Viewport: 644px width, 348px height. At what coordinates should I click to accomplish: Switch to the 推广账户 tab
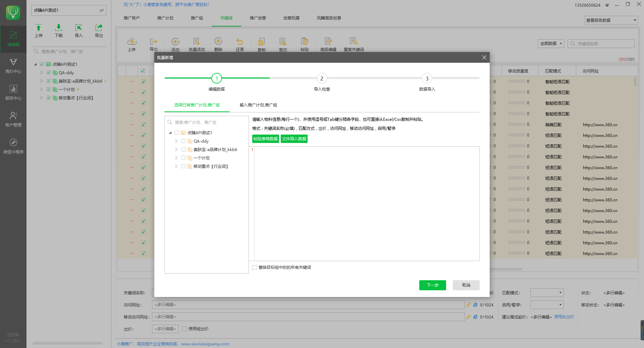(131, 18)
